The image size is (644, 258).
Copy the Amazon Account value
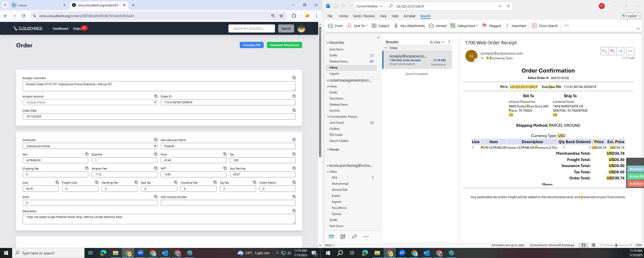point(156,96)
